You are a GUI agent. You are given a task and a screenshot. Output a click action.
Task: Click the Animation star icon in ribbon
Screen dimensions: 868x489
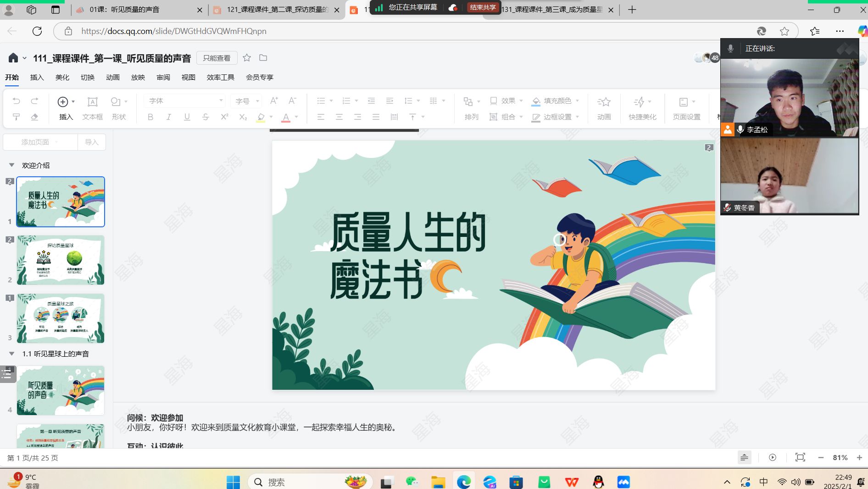point(604,101)
